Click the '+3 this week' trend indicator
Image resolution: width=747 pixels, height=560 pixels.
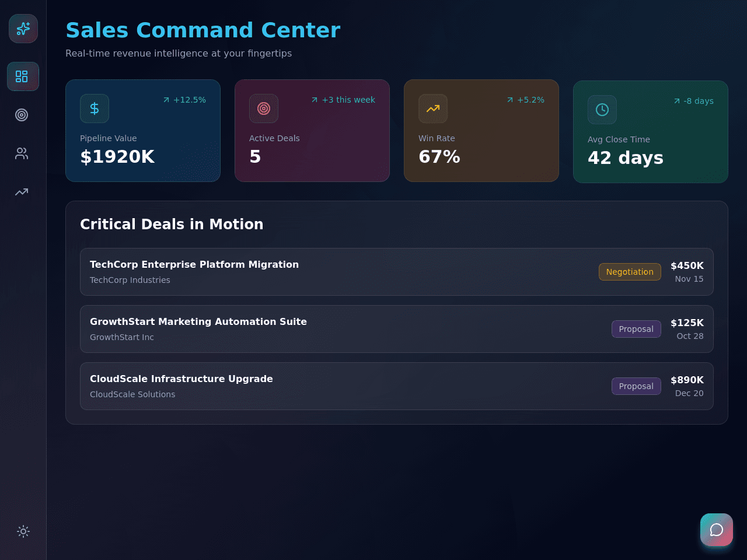(343, 100)
